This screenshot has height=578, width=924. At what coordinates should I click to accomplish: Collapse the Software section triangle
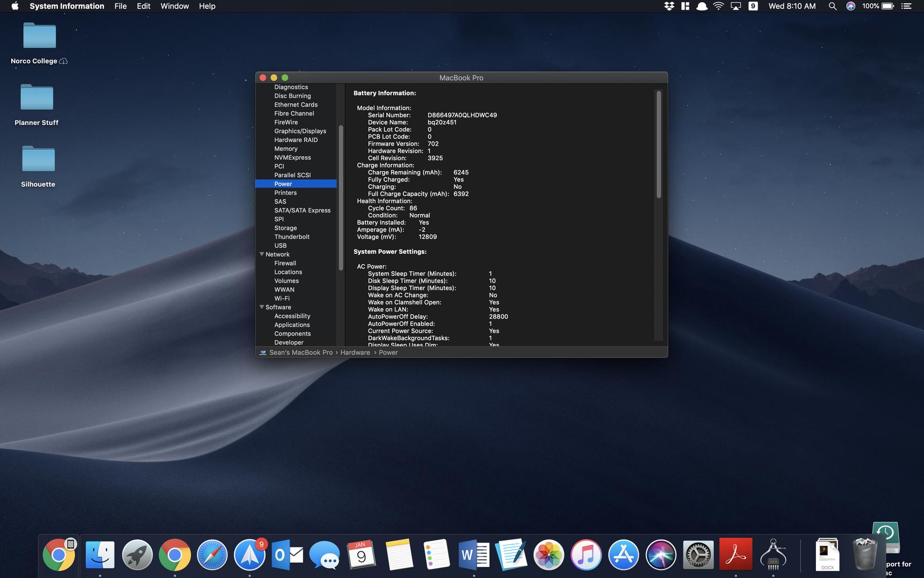pyautogui.click(x=262, y=307)
